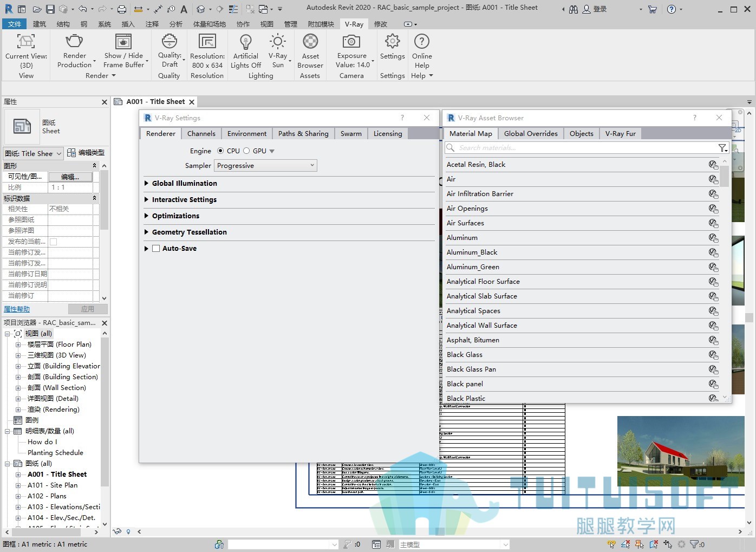The height and width of the screenshot is (552, 756).
Task: Select the CPU engine radio button
Action: [x=220, y=151]
